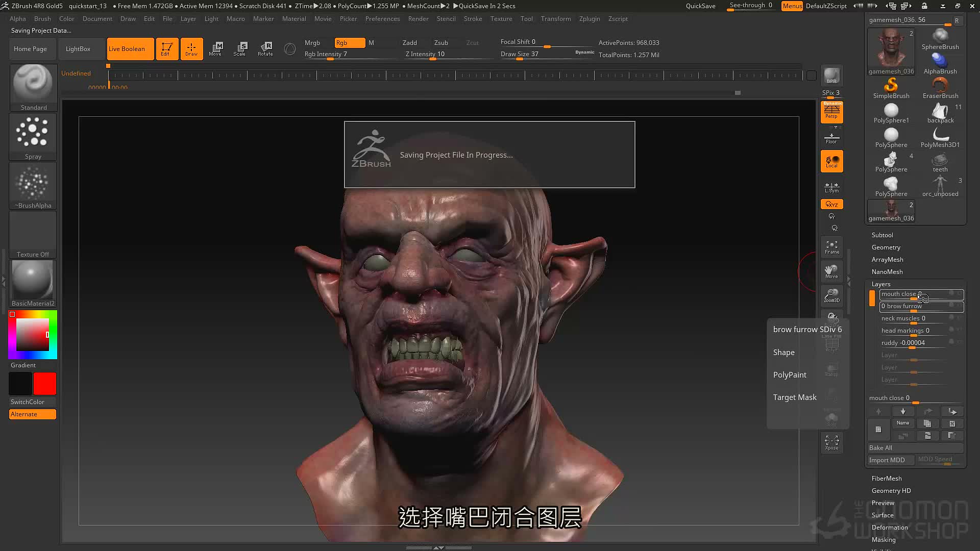Expand the Geometry HD section
The width and height of the screenshot is (980, 551).
point(891,491)
